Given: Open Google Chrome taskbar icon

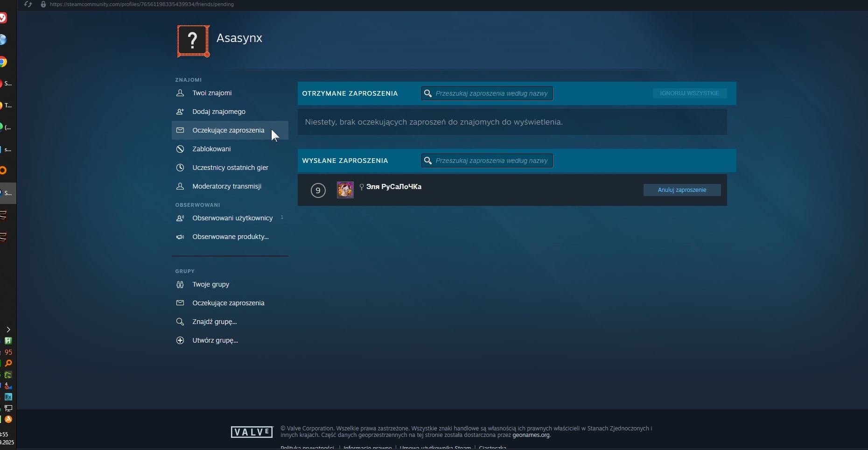Looking at the screenshot, I should point(3,62).
